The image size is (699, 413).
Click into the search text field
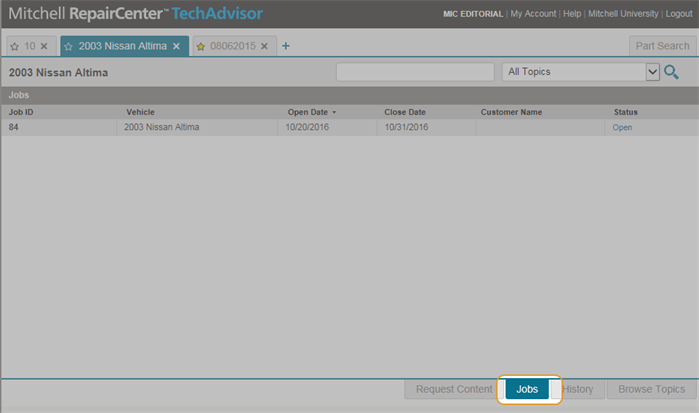[x=415, y=72]
